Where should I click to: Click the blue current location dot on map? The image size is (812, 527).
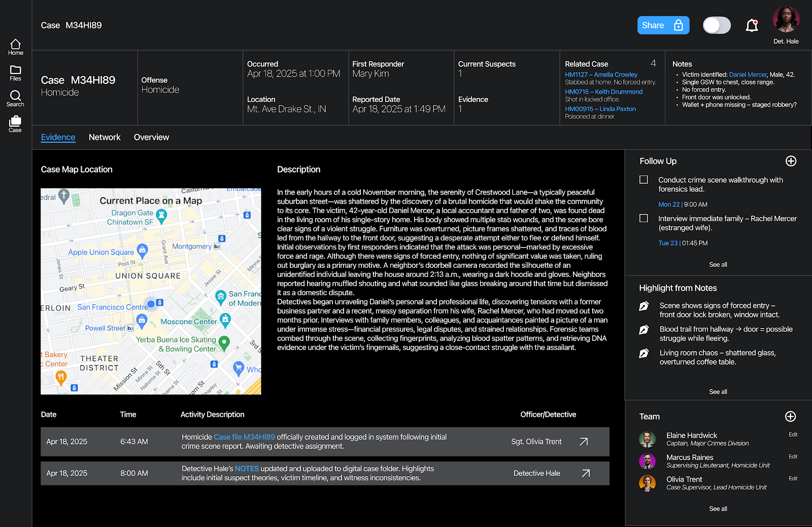click(x=151, y=304)
